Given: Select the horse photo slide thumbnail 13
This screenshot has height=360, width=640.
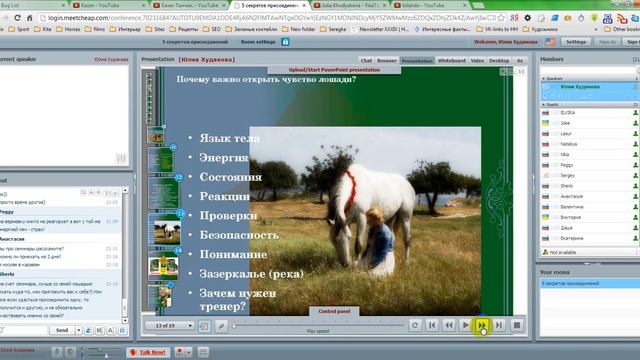Looking at the screenshot, I should [x=164, y=229].
